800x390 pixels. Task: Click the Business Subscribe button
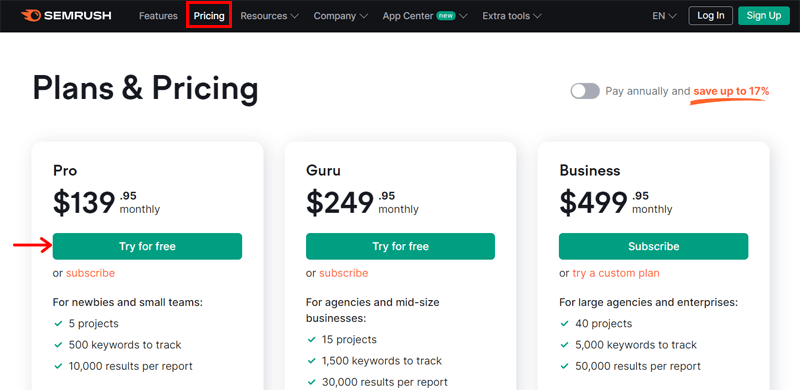point(654,247)
